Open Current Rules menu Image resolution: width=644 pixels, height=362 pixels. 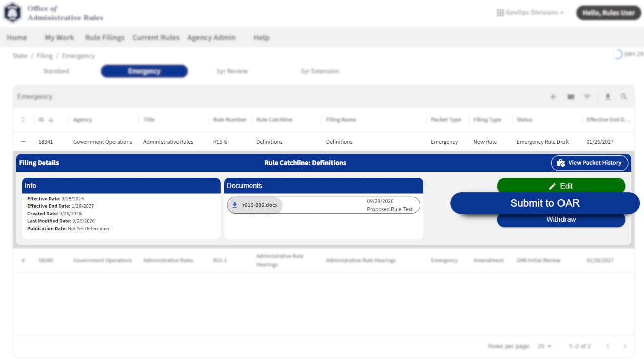tap(156, 37)
